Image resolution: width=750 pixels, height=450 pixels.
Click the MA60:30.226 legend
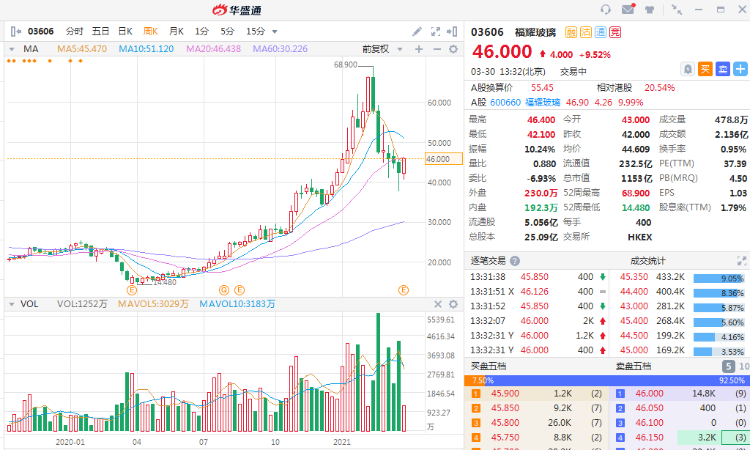(280, 49)
